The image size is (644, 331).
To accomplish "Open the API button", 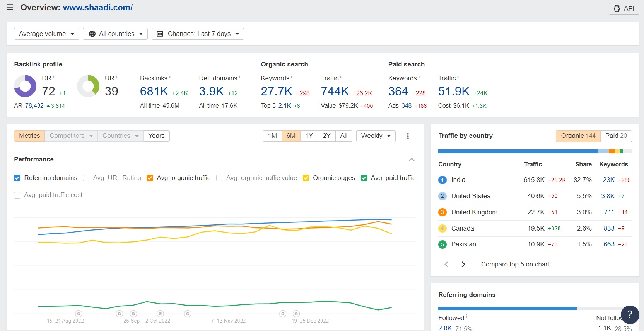I will tap(624, 8).
